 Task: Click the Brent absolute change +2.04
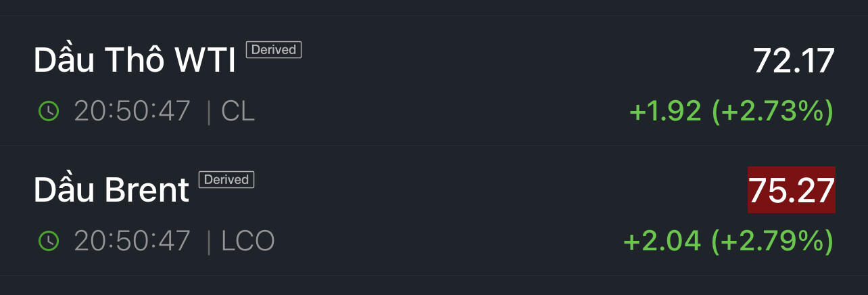(x=662, y=241)
